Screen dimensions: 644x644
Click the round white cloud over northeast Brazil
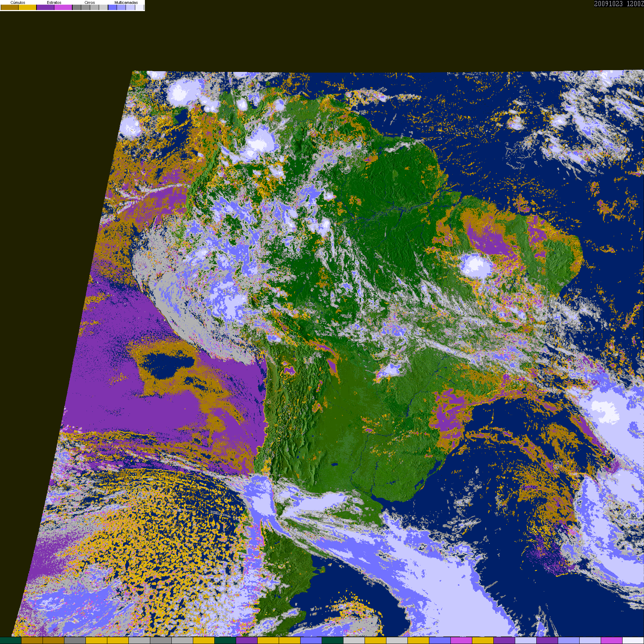[476, 265]
